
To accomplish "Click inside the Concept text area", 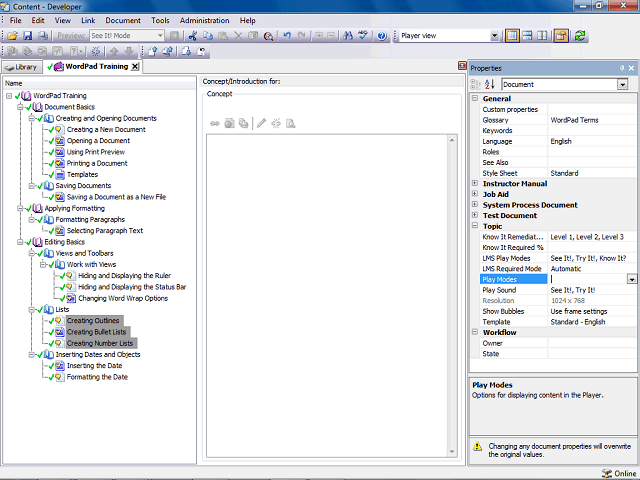I will (x=327, y=296).
